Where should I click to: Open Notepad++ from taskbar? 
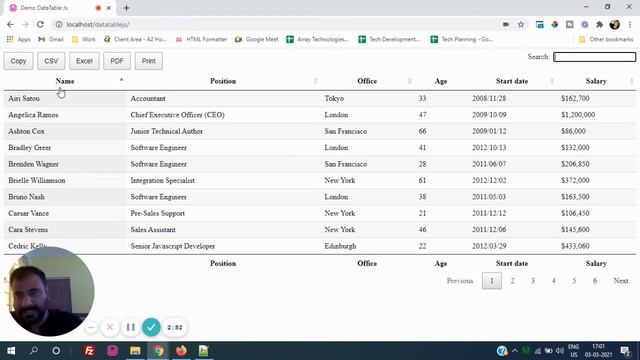[204, 351]
